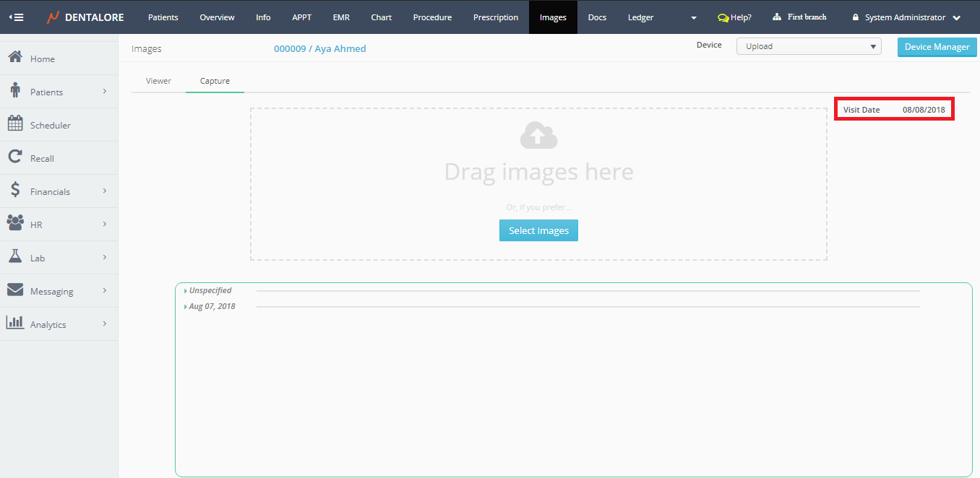Click the cloud upload icon in drop zone

(x=538, y=136)
